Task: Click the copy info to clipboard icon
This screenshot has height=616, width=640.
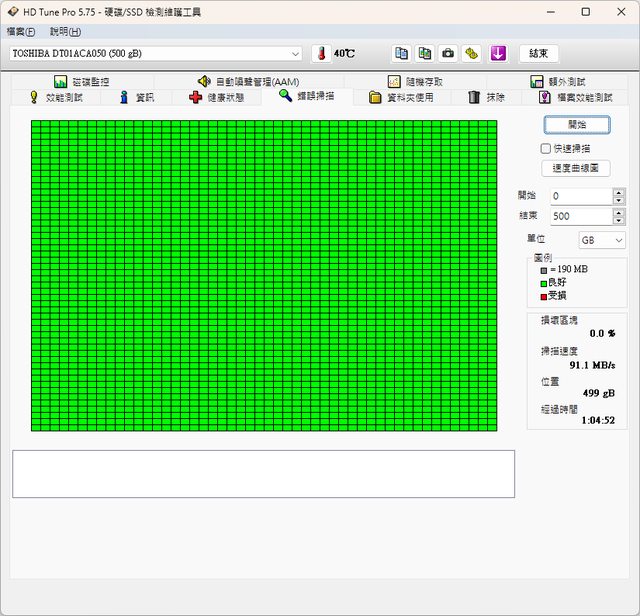Action: coord(401,53)
